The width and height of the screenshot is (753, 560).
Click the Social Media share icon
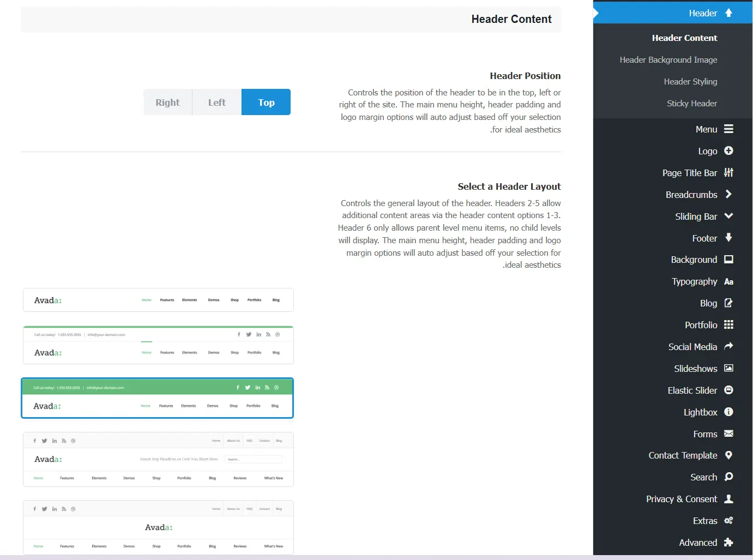[x=728, y=346]
